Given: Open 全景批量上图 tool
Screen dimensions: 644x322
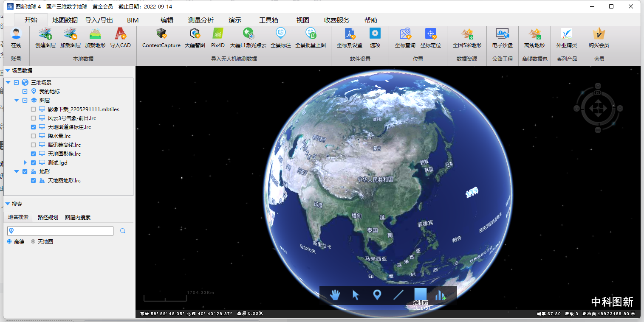Looking at the screenshot, I should [311, 33].
